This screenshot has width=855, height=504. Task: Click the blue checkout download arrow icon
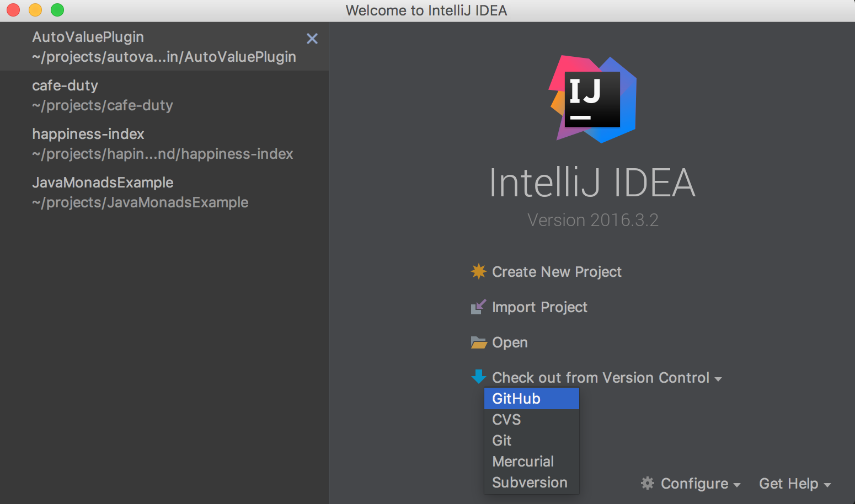click(x=478, y=377)
